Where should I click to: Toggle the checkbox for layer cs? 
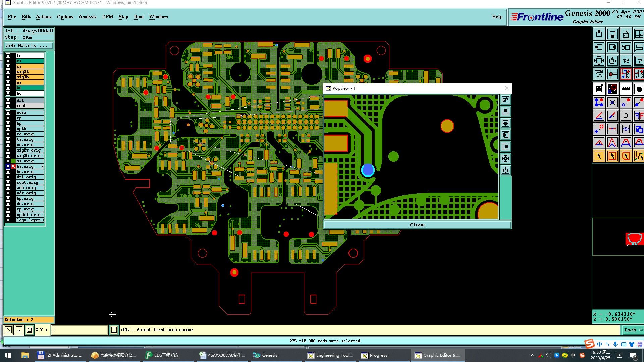tap(8, 66)
